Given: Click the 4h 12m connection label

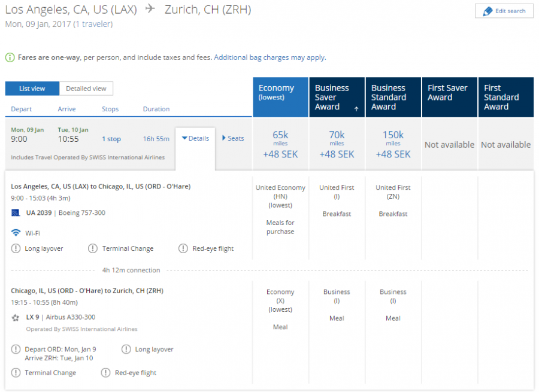Looking at the screenshot, I should coord(131,270).
